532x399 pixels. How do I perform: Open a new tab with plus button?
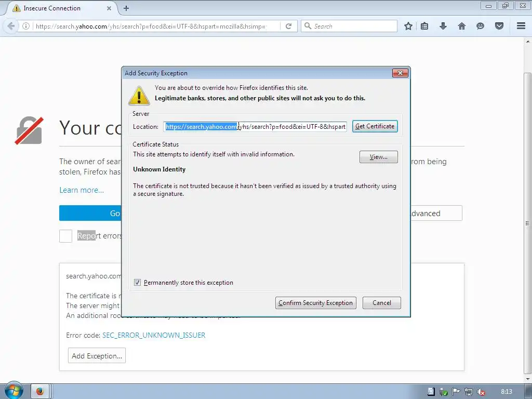click(126, 8)
